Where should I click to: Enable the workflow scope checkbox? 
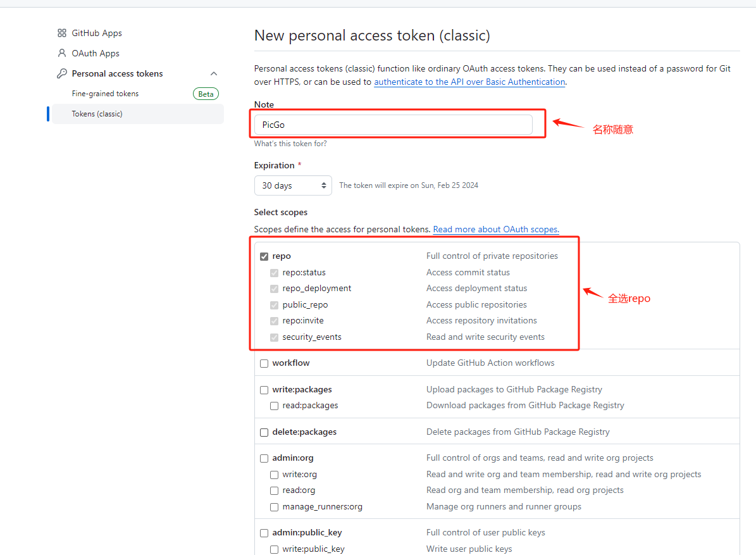(264, 363)
